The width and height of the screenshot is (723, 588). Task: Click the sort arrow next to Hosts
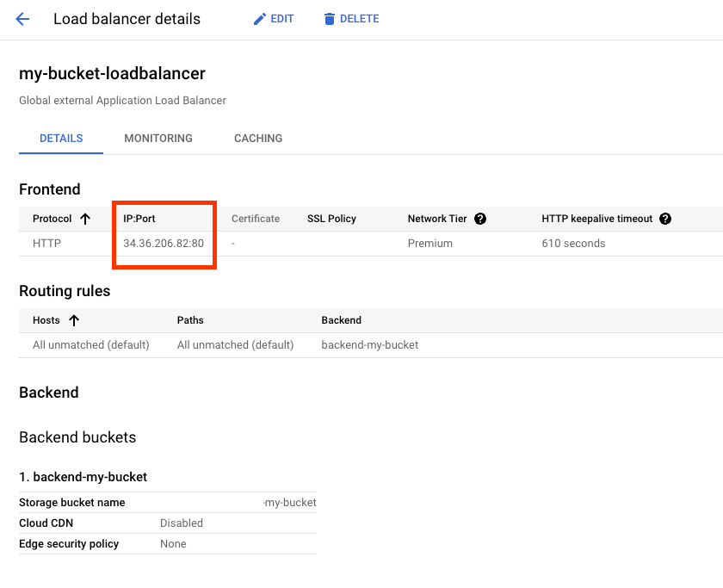click(x=74, y=320)
